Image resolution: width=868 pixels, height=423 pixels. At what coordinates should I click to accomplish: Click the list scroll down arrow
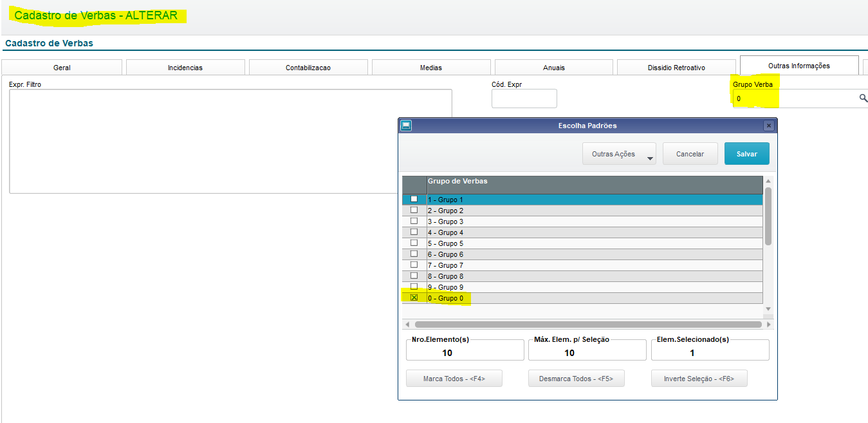[768, 310]
